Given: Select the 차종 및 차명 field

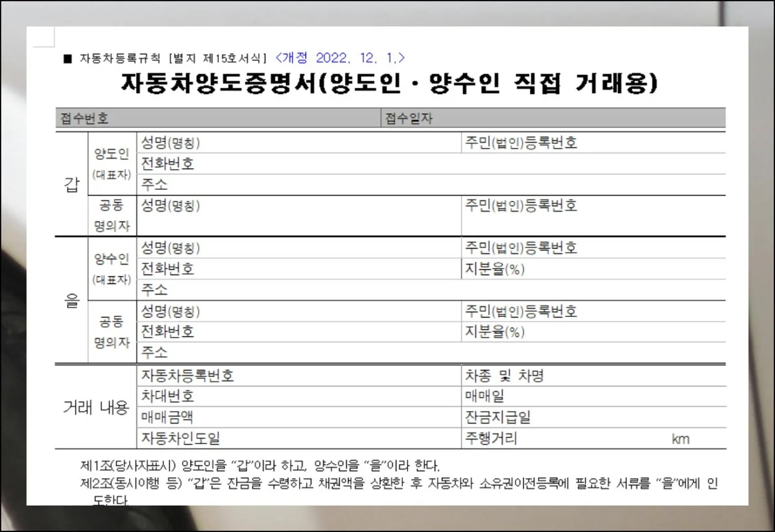Looking at the screenshot, I should (x=633, y=376).
